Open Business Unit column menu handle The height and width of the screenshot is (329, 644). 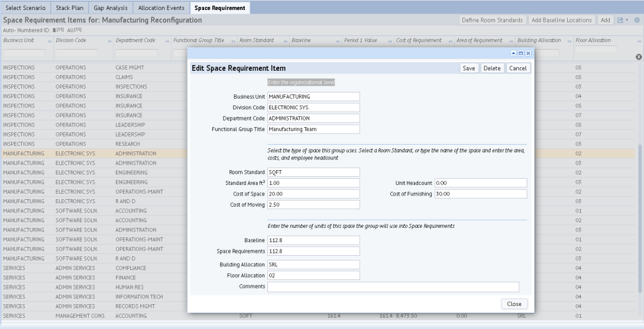(x=50, y=41)
